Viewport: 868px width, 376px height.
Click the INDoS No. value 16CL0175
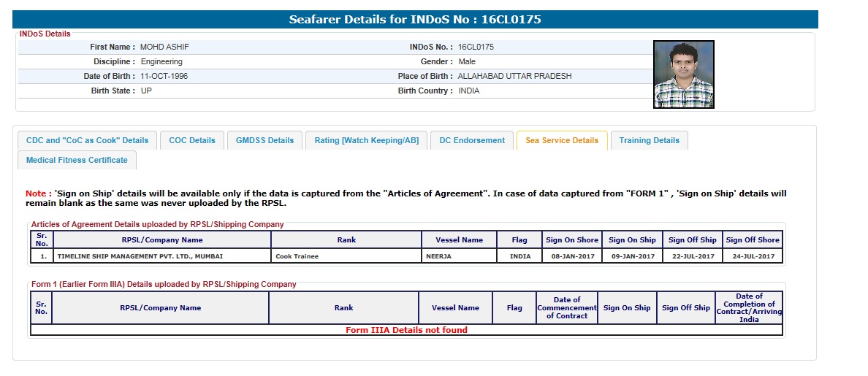tap(476, 47)
